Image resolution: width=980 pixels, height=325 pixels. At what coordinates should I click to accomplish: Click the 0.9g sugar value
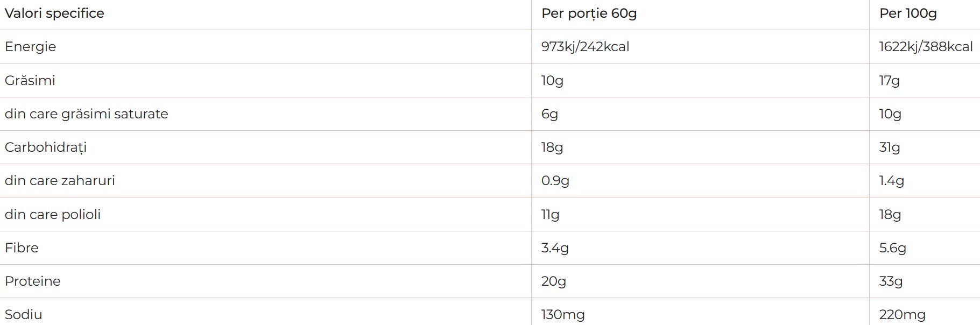point(555,181)
